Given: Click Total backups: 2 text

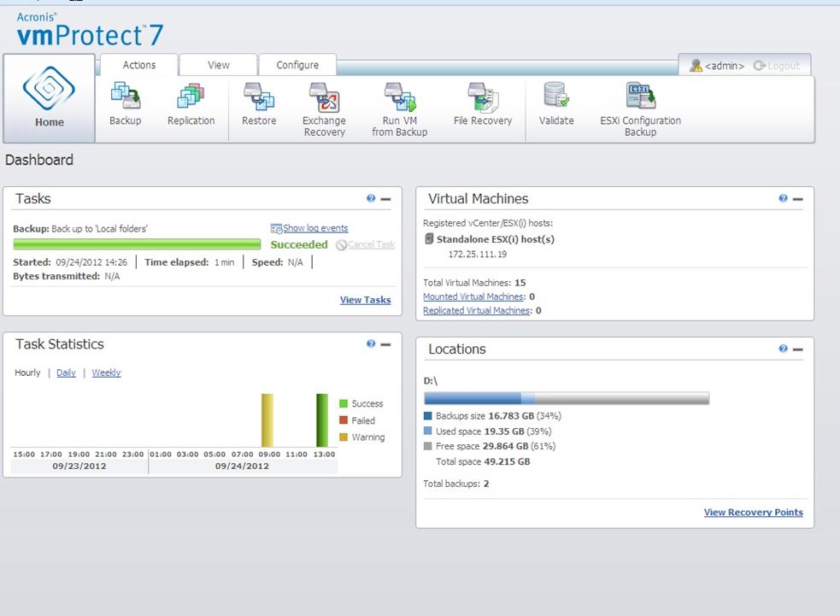Looking at the screenshot, I should pyautogui.click(x=456, y=484).
